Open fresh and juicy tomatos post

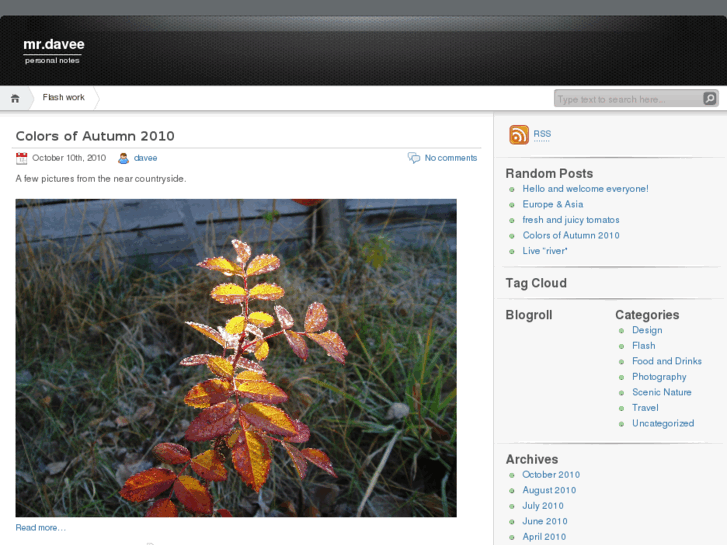571,220
